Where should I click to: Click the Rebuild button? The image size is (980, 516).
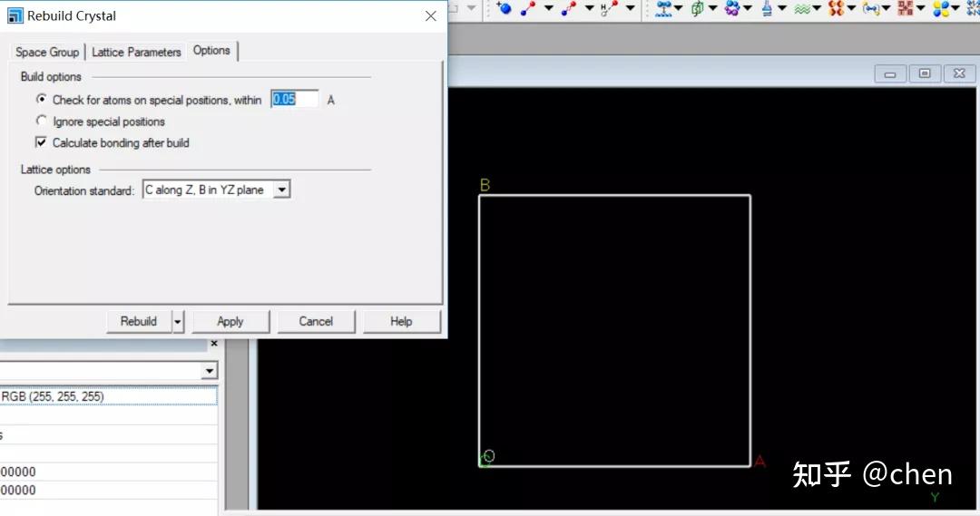139,321
